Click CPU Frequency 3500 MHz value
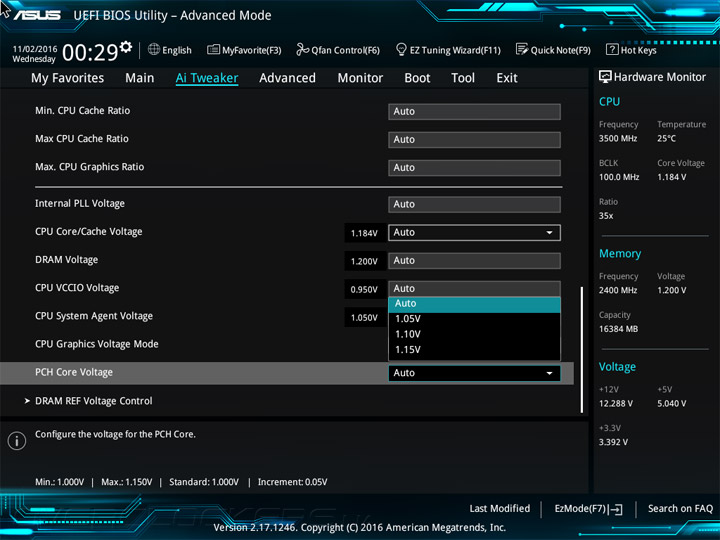The height and width of the screenshot is (540, 720). pyautogui.click(x=618, y=138)
